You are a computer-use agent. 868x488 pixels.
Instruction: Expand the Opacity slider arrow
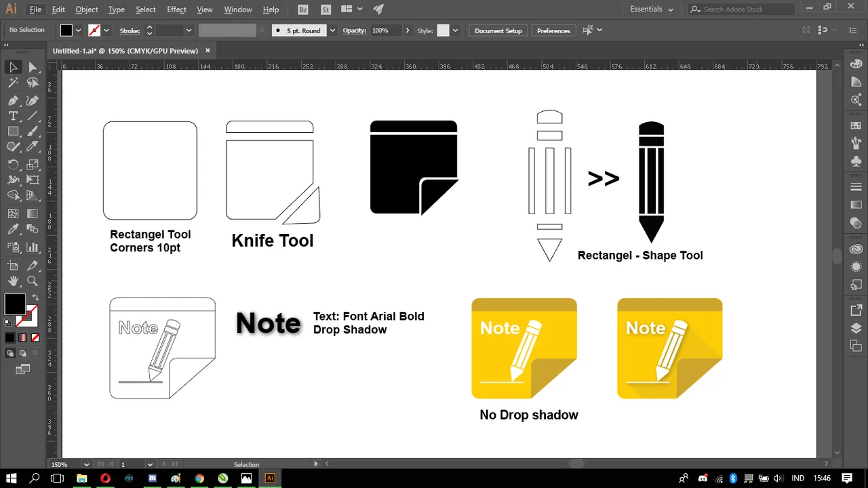(x=407, y=30)
